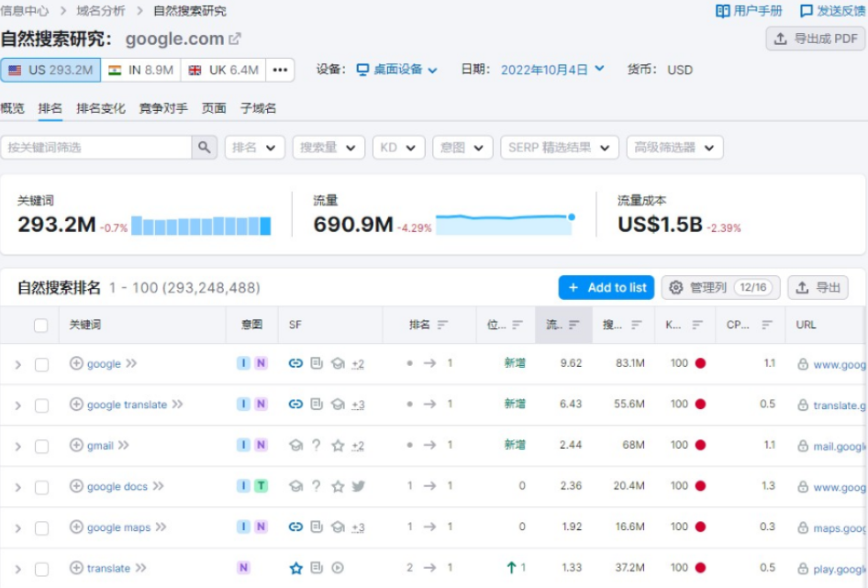Expand the google docs row details
The height and width of the screenshot is (588, 868).
pyautogui.click(x=17, y=487)
